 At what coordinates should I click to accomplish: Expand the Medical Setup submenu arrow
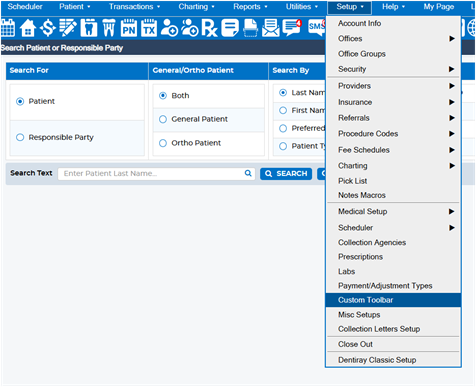pyautogui.click(x=452, y=212)
